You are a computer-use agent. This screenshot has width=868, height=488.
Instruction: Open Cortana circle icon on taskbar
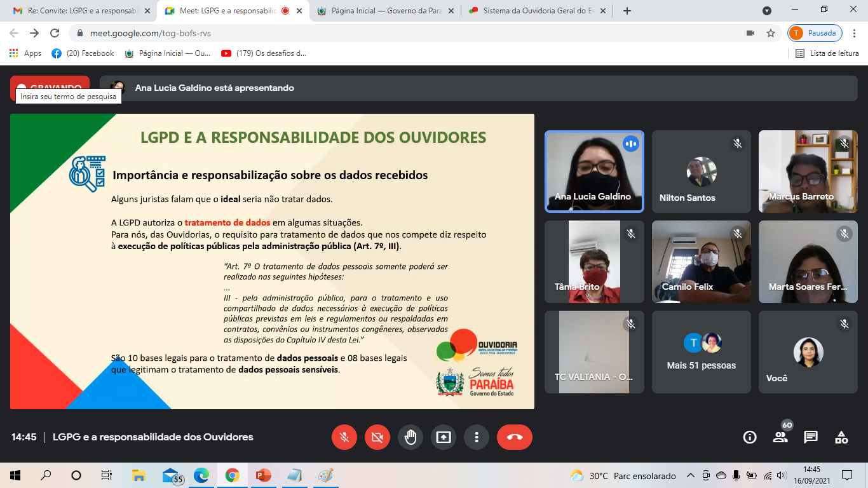point(76,475)
